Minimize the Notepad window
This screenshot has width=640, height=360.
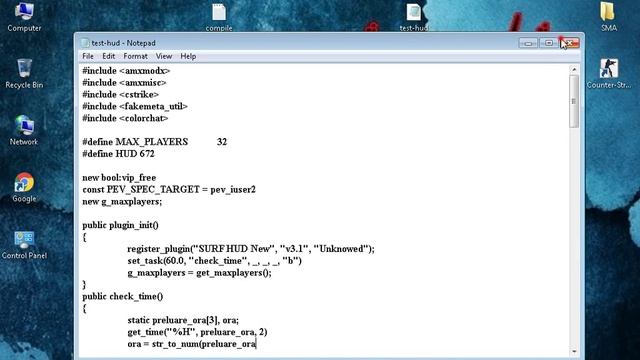528,42
